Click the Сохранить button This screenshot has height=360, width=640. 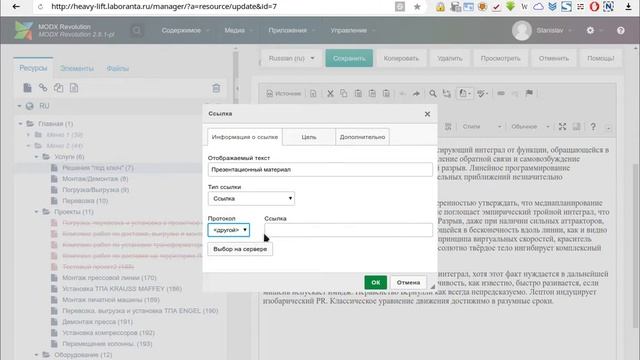[x=349, y=58]
